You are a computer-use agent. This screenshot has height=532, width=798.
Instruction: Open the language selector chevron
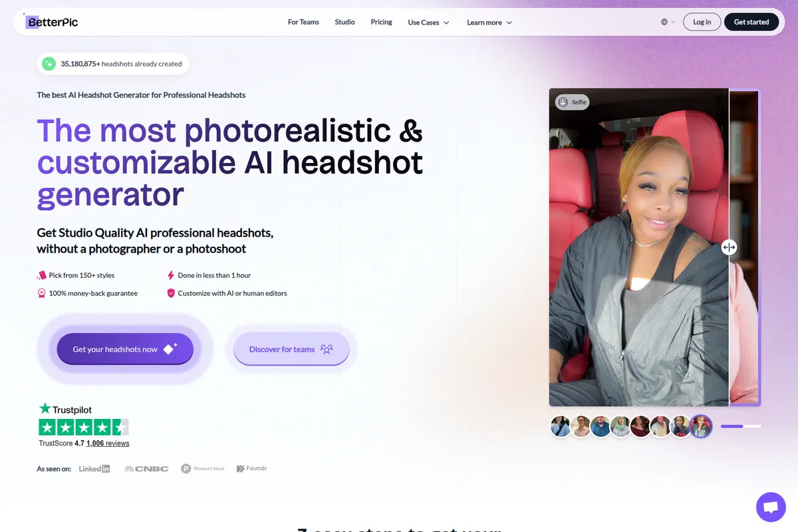pos(673,21)
